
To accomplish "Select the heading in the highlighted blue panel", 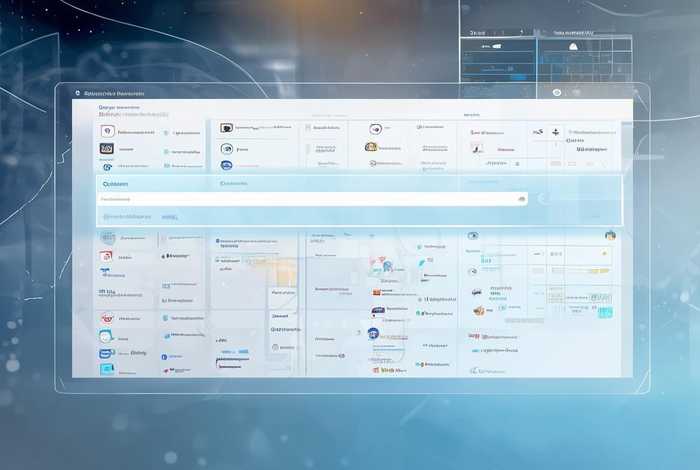I will click(116, 184).
